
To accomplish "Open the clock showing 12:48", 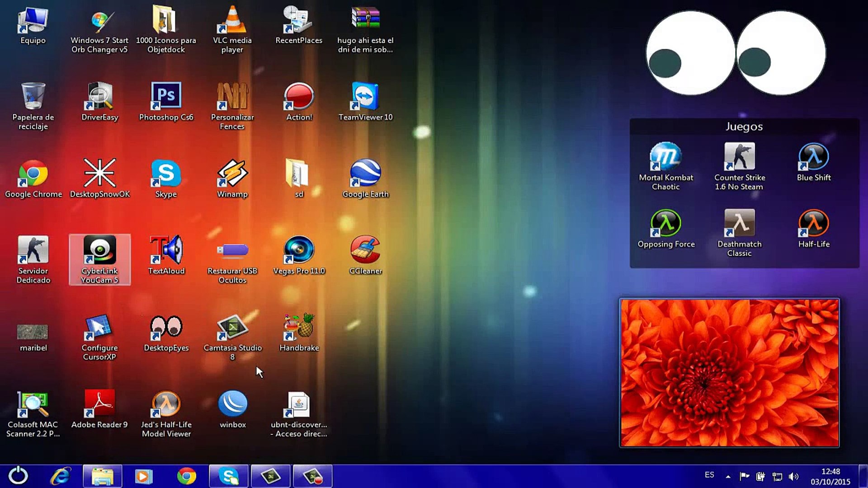I will tap(830, 476).
